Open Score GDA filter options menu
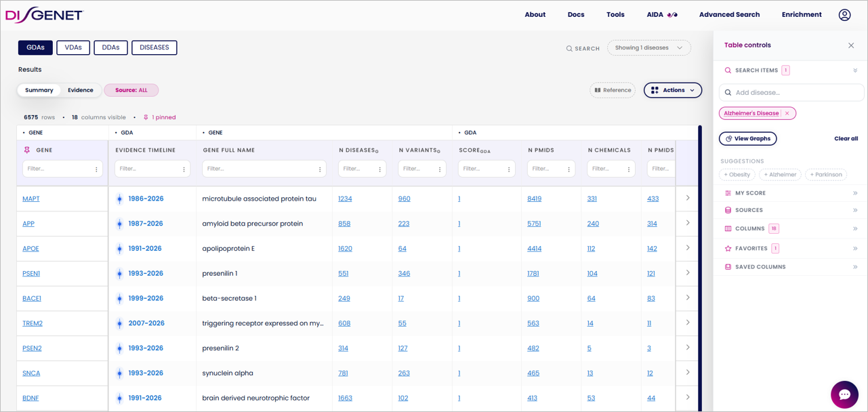Viewport: 868px width, 412px height. point(509,169)
